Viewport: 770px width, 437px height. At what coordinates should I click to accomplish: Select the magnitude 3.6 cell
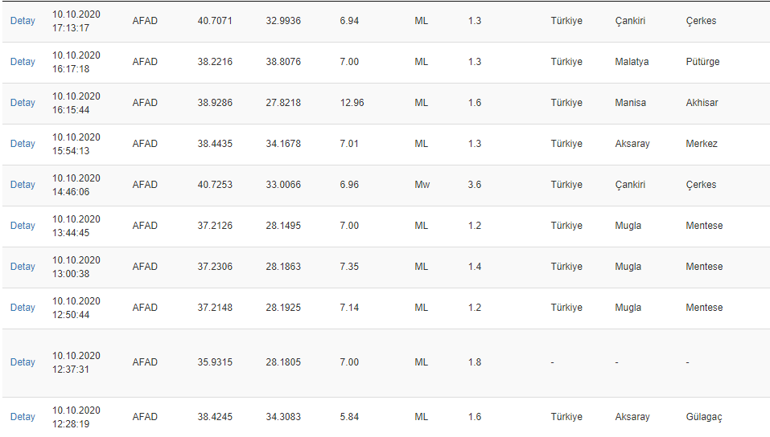474,185
